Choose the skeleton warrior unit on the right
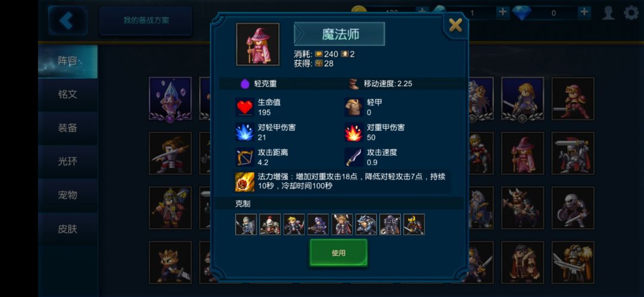Screen dimensions: 644x297 pos(572,208)
